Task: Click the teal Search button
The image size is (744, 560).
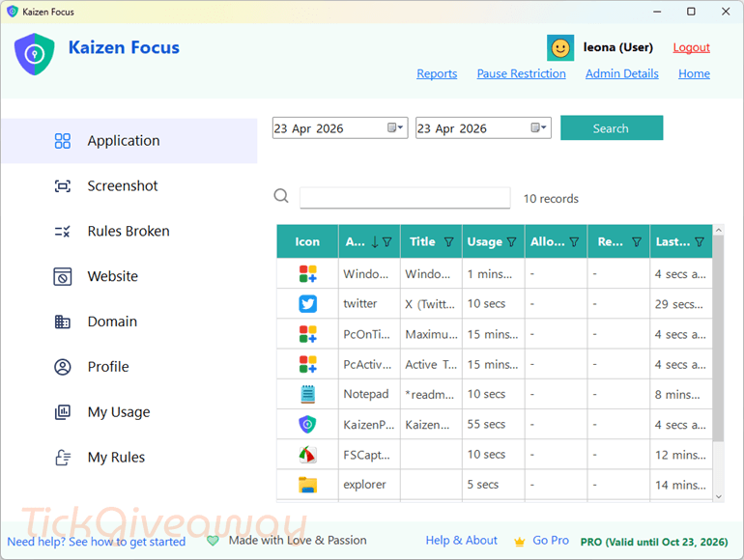Action: [x=612, y=127]
